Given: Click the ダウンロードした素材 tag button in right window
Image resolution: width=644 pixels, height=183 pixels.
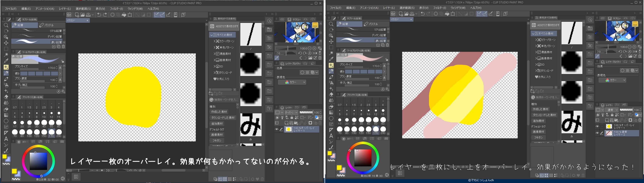Looking at the screenshot, I should click(x=544, y=115).
